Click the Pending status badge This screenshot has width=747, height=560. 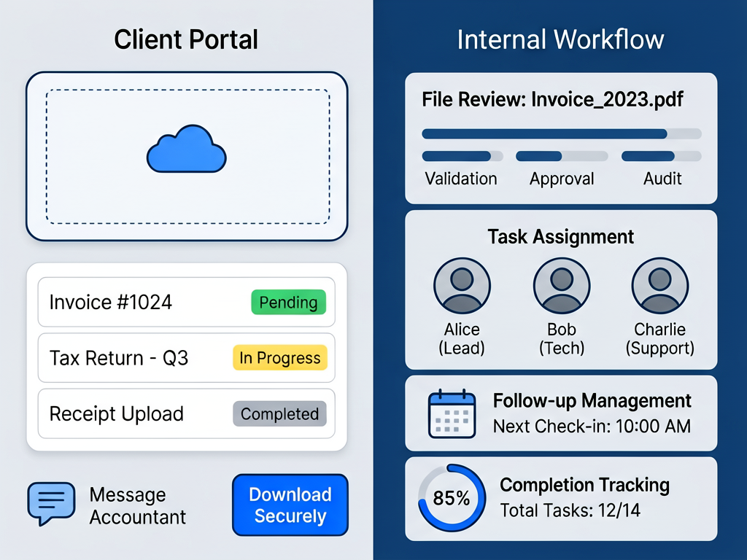pos(288,303)
